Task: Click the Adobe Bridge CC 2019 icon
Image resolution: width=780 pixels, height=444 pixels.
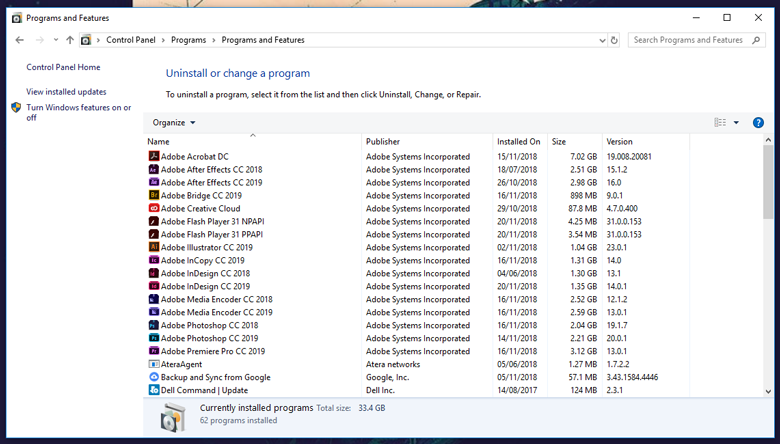Action: (x=154, y=195)
